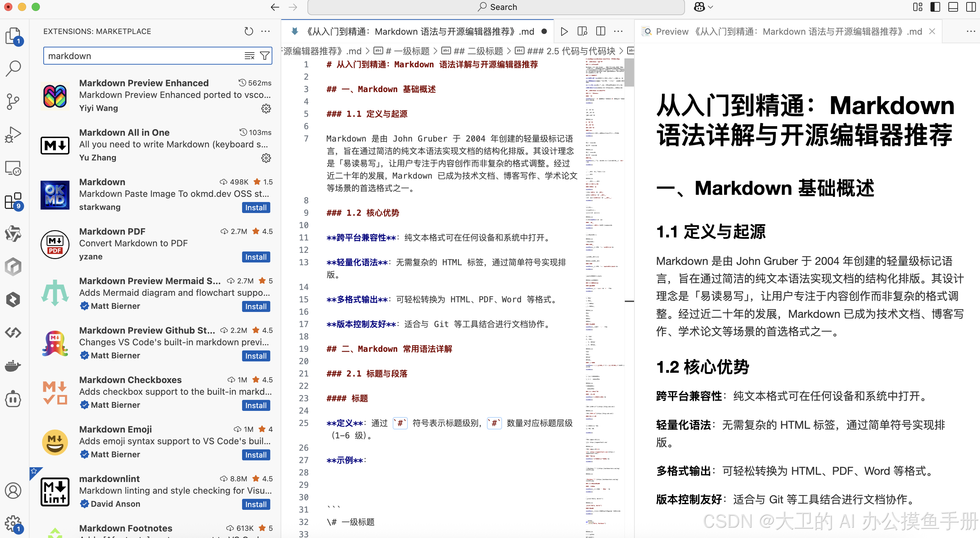Open preview to the side

582,31
